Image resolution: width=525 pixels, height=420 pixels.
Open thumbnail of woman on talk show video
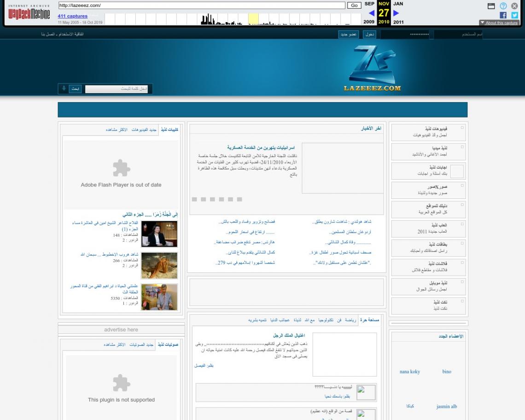[x=159, y=234]
